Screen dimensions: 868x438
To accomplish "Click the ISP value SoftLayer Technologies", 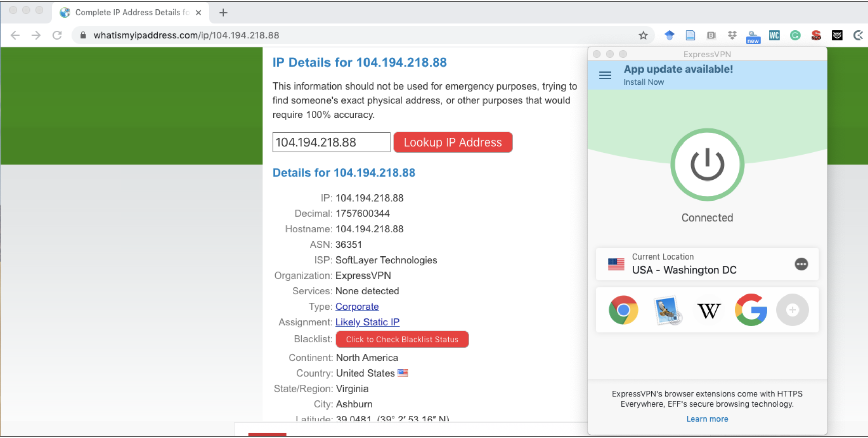I will (x=386, y=260).
